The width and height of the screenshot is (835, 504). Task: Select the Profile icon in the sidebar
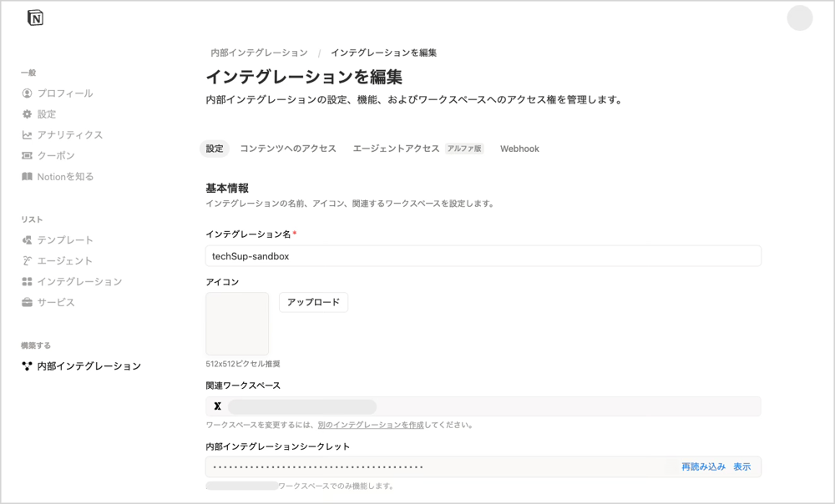[x=26, y=93]
